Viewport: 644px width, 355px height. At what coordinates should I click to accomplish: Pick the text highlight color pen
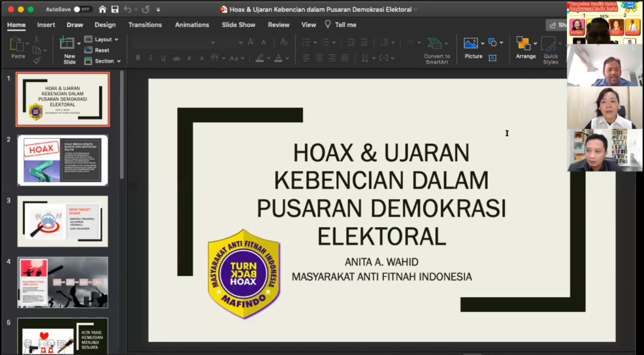click(x=260, y=58)
